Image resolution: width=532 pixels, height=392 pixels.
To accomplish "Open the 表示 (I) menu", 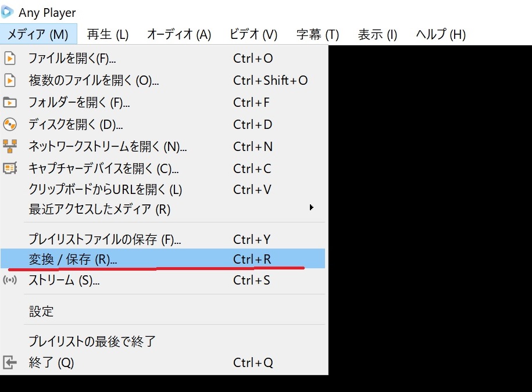I will tap(377, 34).
